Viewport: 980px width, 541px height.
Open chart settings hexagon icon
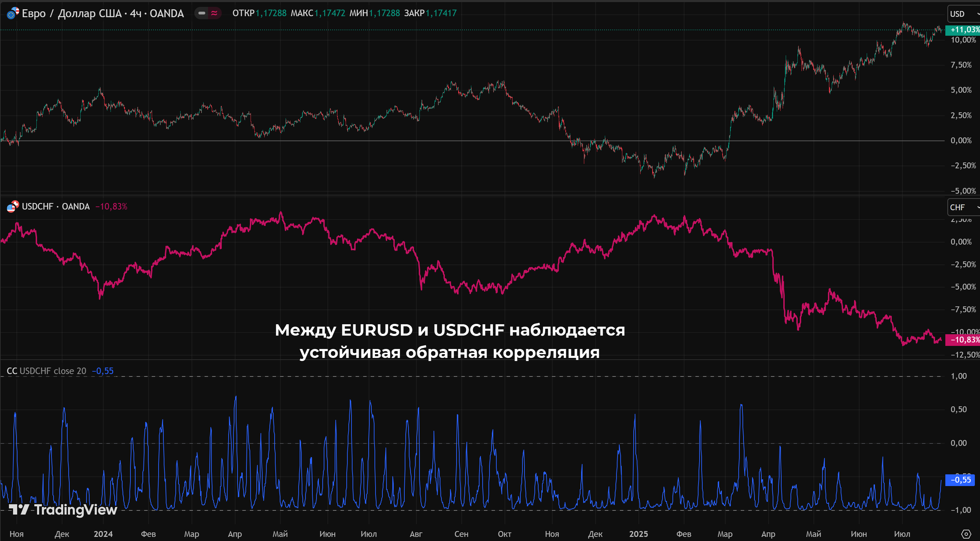click(966, 534)
